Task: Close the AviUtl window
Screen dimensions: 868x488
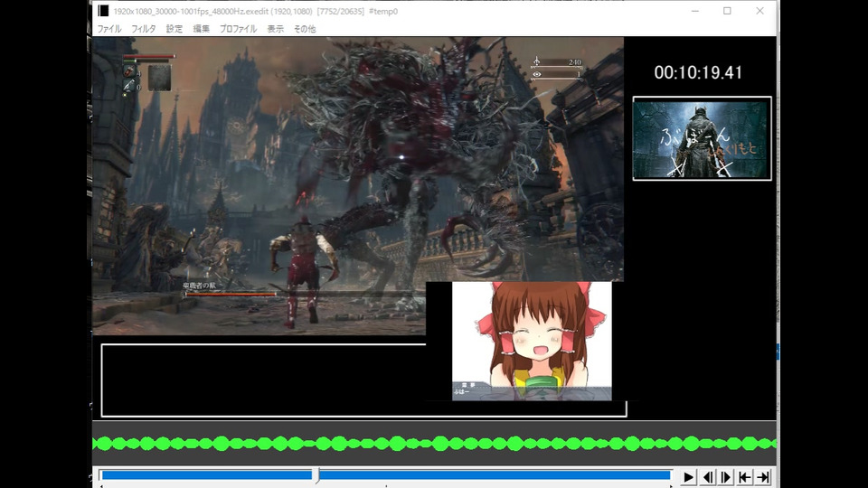Action: point(760,11)
